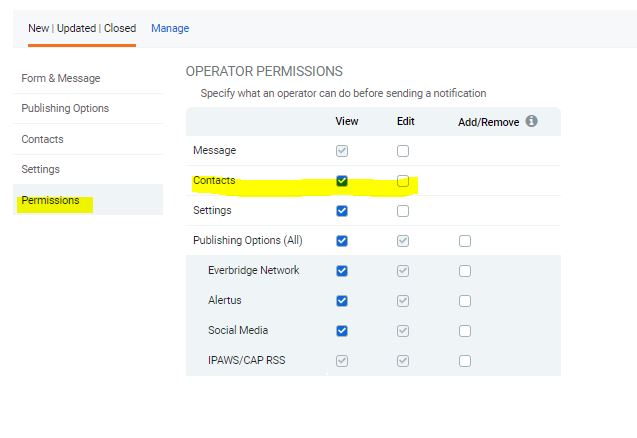
Task: Enable Add/Remove for Social Media
Action: [465, 331]
